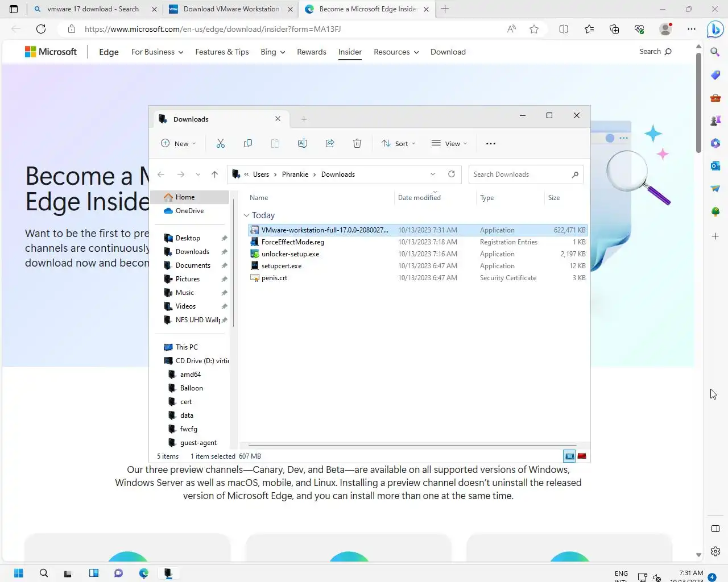Click Edge icon in taskbar
728x582 pixels.
[x=144, y=573]
